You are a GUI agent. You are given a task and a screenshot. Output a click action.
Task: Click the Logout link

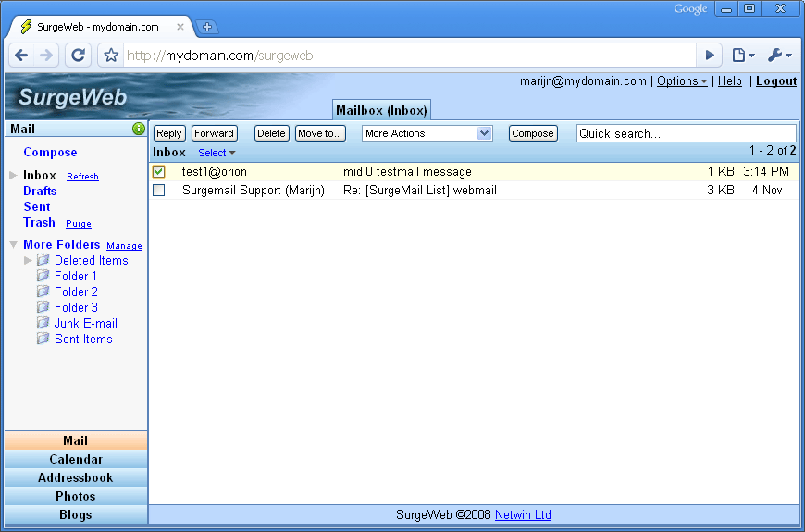[775, 81]
